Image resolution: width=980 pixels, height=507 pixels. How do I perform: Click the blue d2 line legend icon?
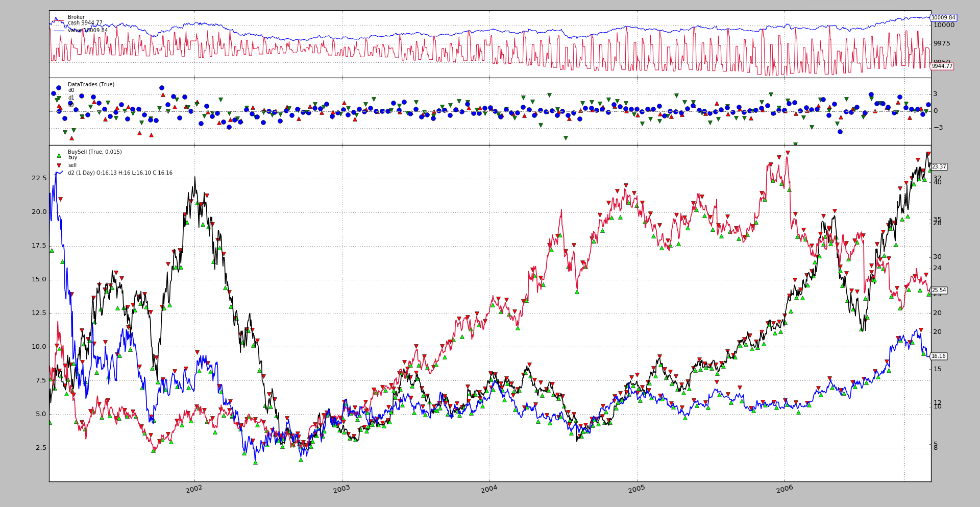59,173
